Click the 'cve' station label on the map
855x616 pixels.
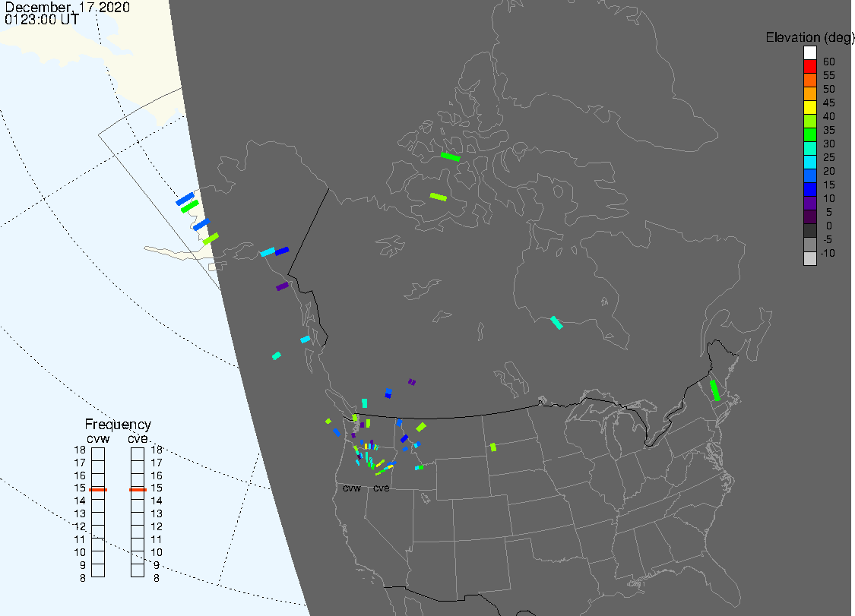382,488
